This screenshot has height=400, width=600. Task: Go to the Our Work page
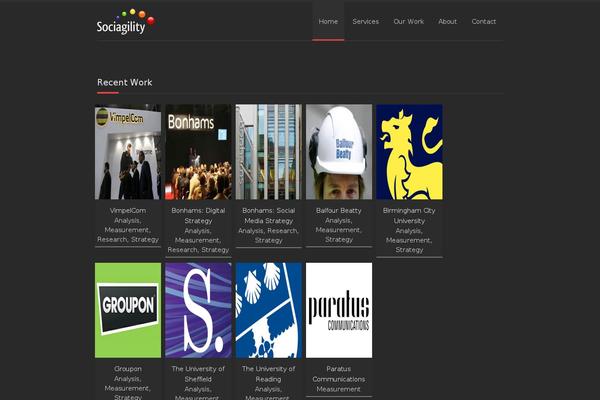(x=409, y=21)
